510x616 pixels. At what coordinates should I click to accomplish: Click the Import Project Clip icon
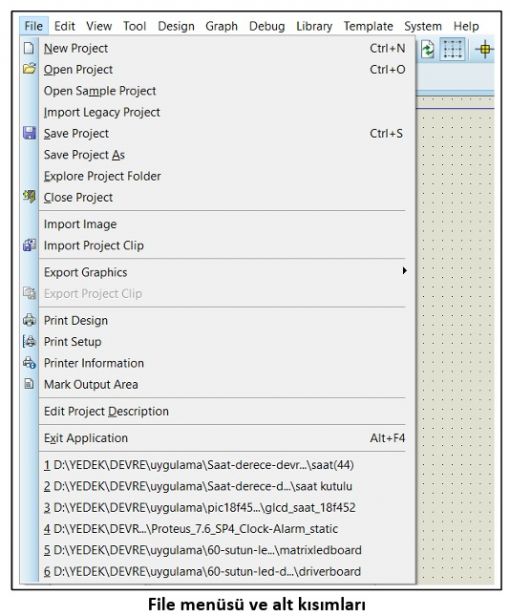coord(29,245)
